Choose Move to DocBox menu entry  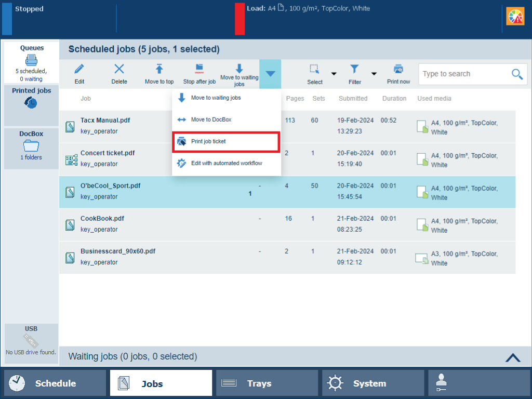(x=226, y=119)
